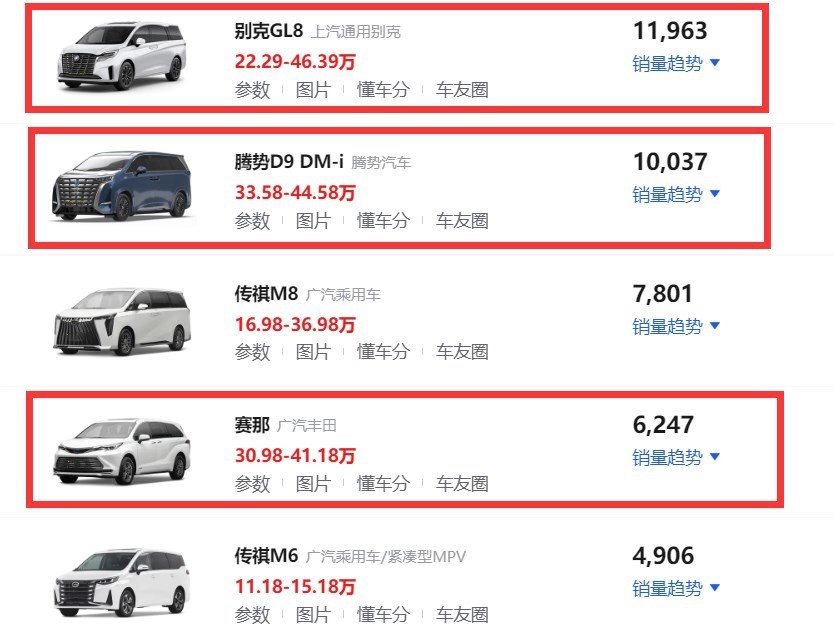Open 车友圈 link under 赛那
The image size is (834, 639).
pyautogui.click(x=462, y=484)
